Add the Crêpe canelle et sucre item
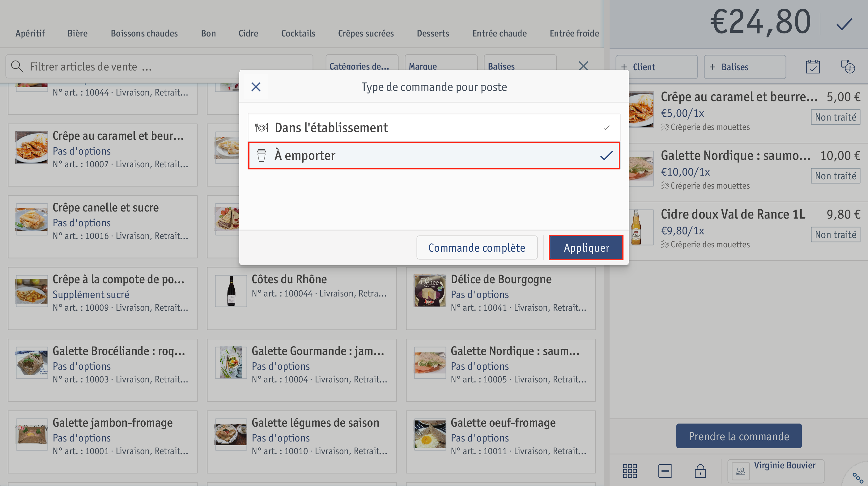 (103, 227)
